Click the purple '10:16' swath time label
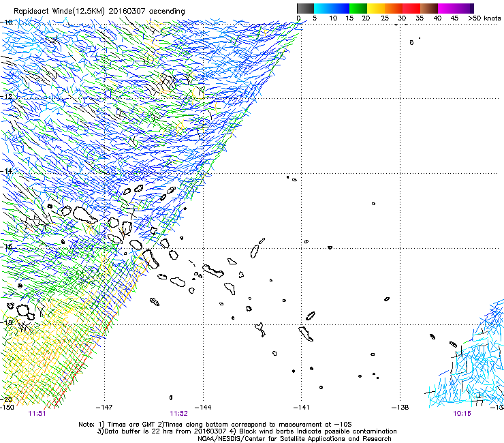Viewport: 504px width, 443px height. 462,414
